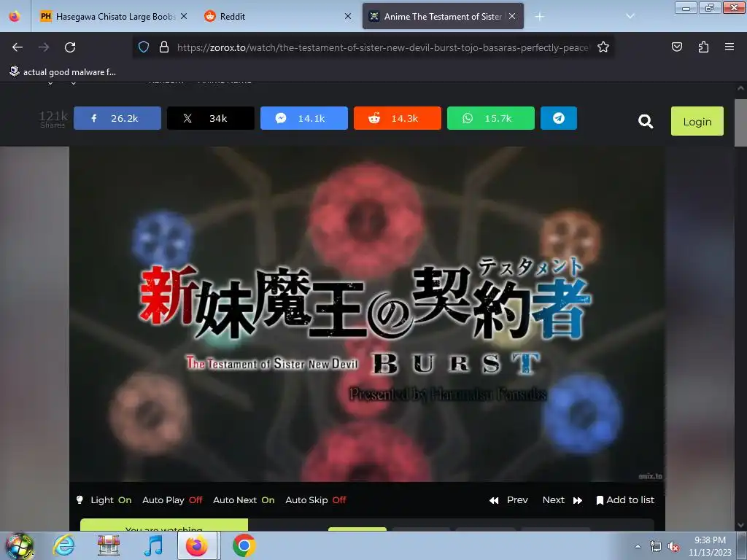Toggle Auto Next On setting
The image size is (747, 560).
[x=244, y=500]
